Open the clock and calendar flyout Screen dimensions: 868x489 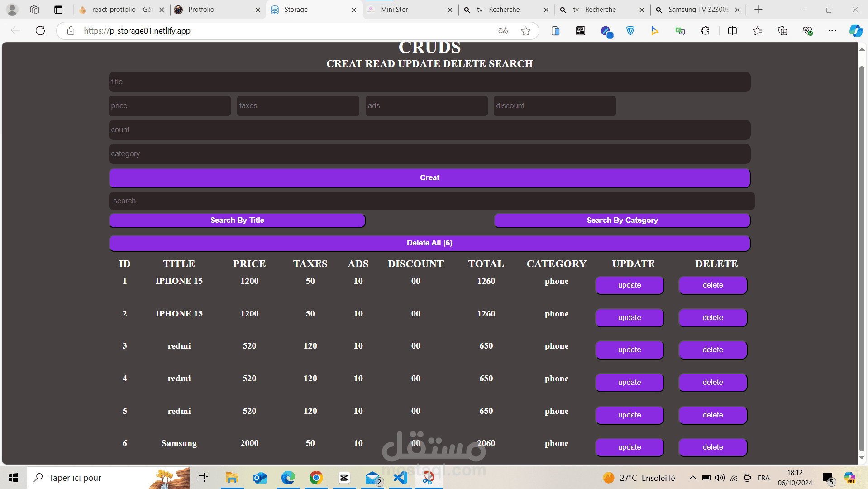click(x=795, y=478)
